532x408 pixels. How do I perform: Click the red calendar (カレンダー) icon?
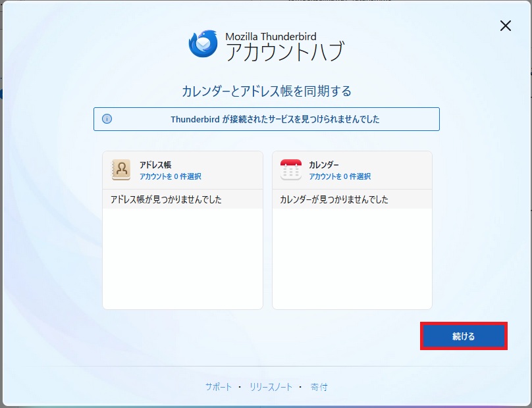coord(290,170)
